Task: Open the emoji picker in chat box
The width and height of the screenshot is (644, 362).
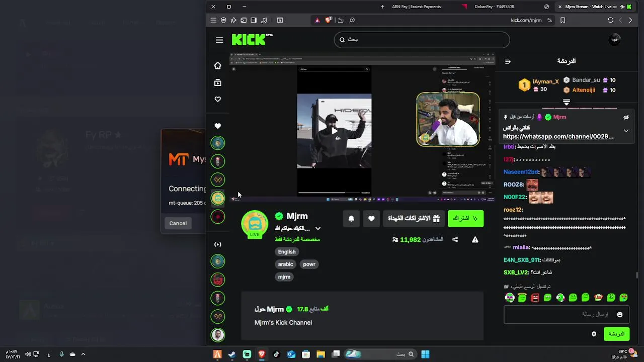Action: [620, 314]
